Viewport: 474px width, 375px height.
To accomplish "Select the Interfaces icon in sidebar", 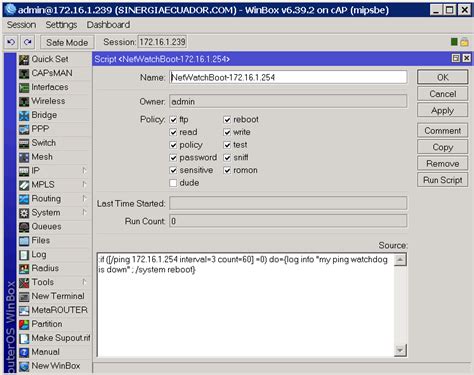I will click(24, 87).
